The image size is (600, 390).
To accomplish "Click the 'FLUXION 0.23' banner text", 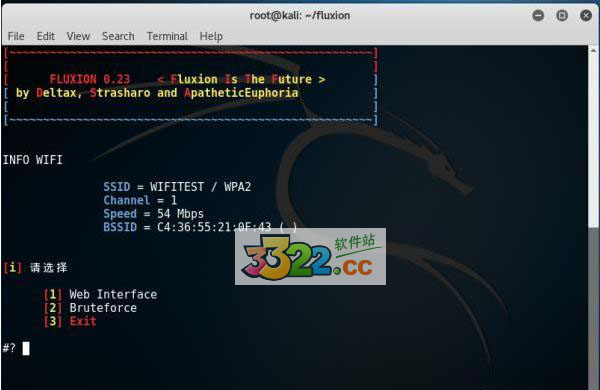I will [90, 79].
